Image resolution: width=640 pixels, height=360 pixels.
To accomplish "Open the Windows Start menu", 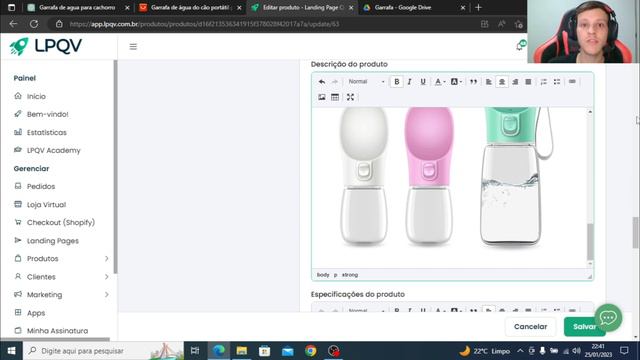I will pyautogui.click(x=11, y=351).
